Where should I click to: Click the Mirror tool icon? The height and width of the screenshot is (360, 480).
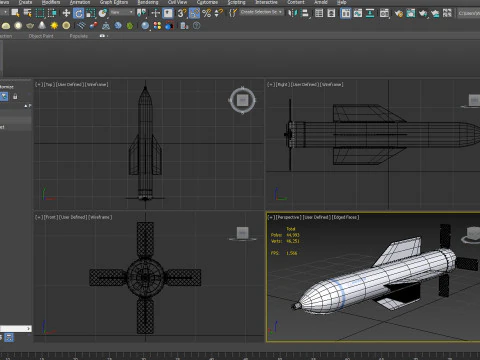[292, 13]
